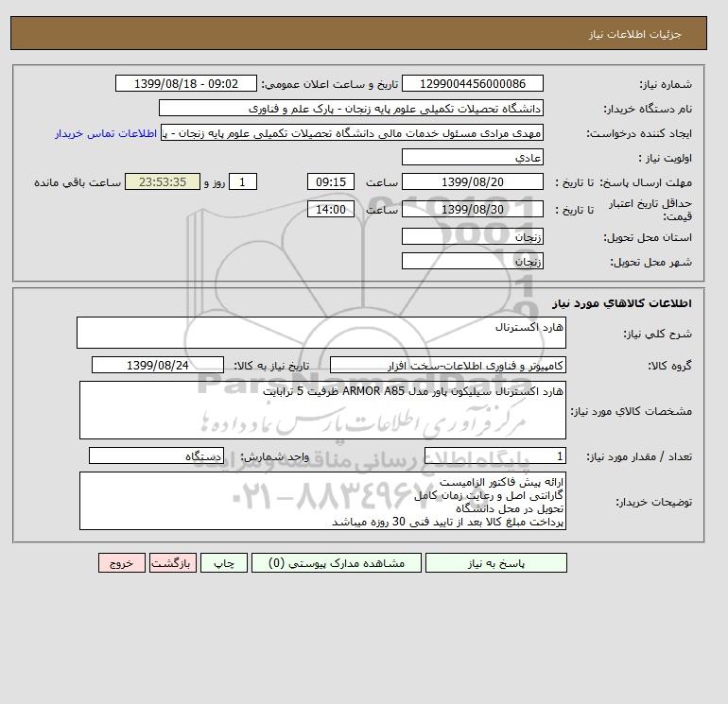The width and height of the screenshot is (728, 704).
Task: Click the request creator field مهدی مرادی
Action: coord(352,133)
